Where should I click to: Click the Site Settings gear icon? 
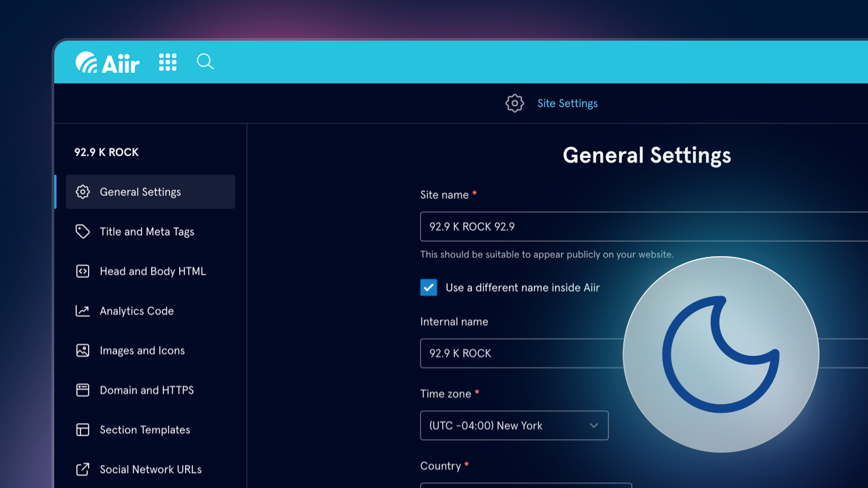point(515,103)
